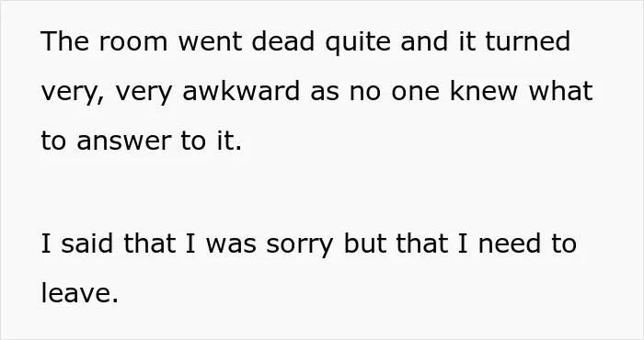Place cursor on the word "no"

(x=365, y=93)
